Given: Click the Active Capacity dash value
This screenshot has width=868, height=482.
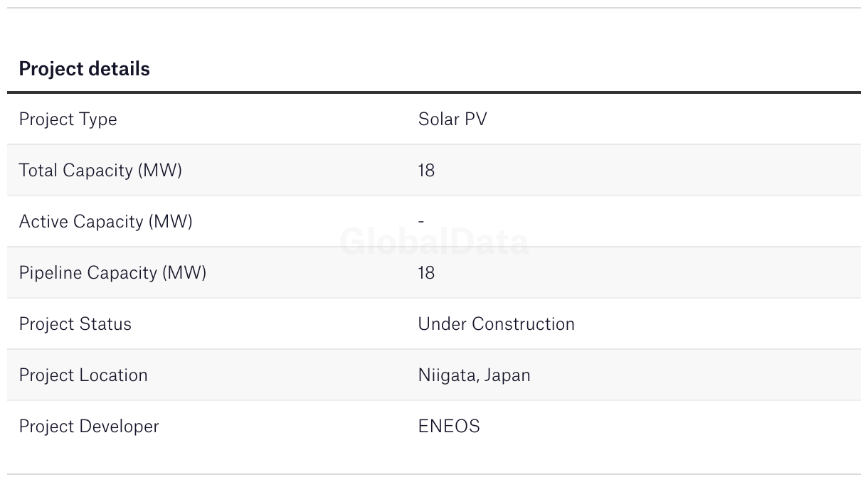Looking at the screenshot, I should pos(421,222).
